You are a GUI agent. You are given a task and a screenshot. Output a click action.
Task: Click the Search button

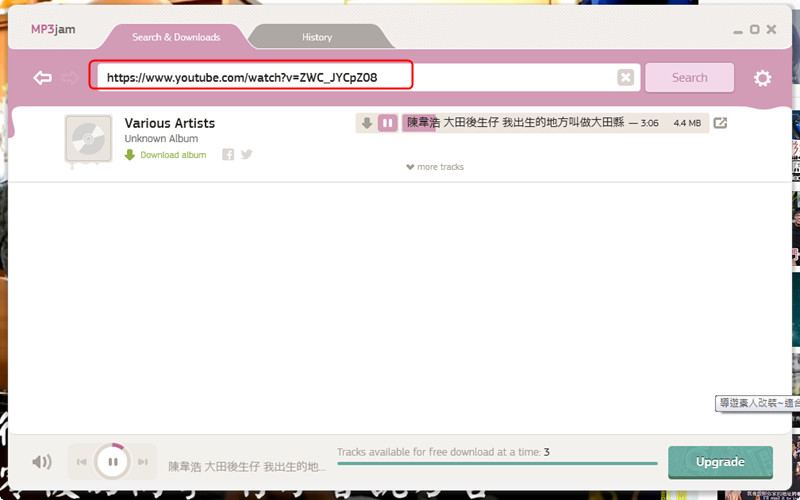tap(689, 78)
